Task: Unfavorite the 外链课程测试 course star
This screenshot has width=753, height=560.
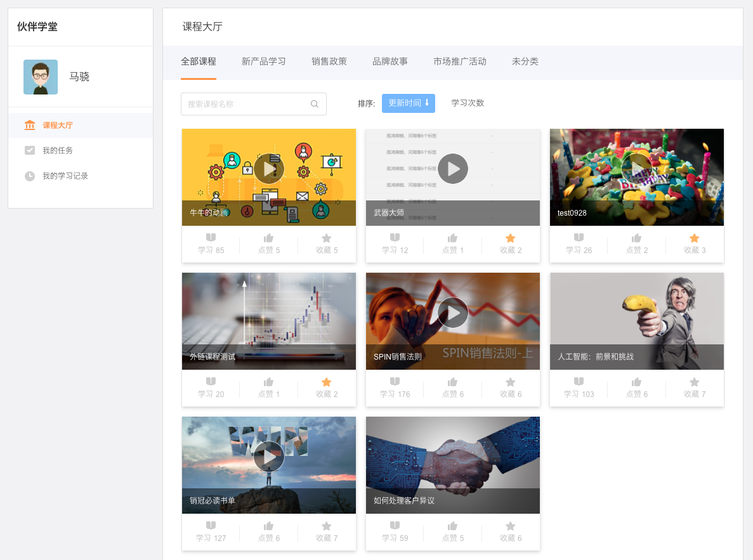Action: (327, 382)
